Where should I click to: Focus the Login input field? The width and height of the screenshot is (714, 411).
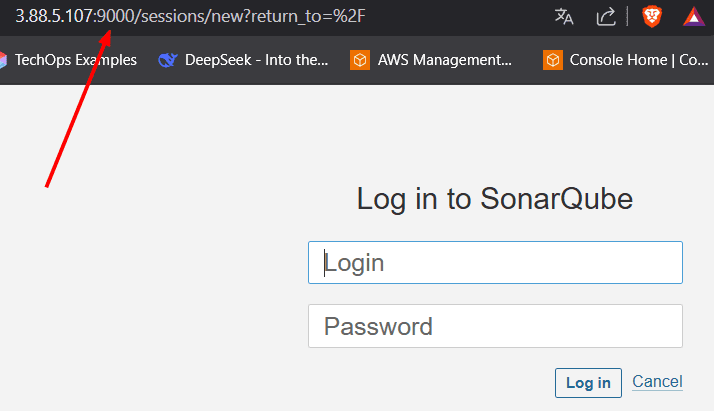coord(495,263)
